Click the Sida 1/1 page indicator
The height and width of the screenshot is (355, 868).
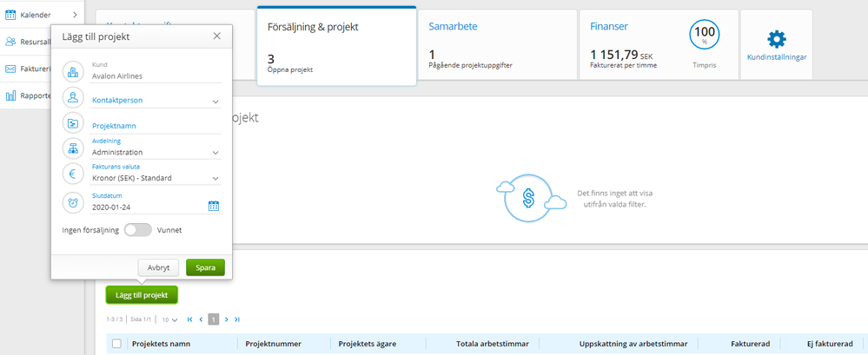point(141,319)
